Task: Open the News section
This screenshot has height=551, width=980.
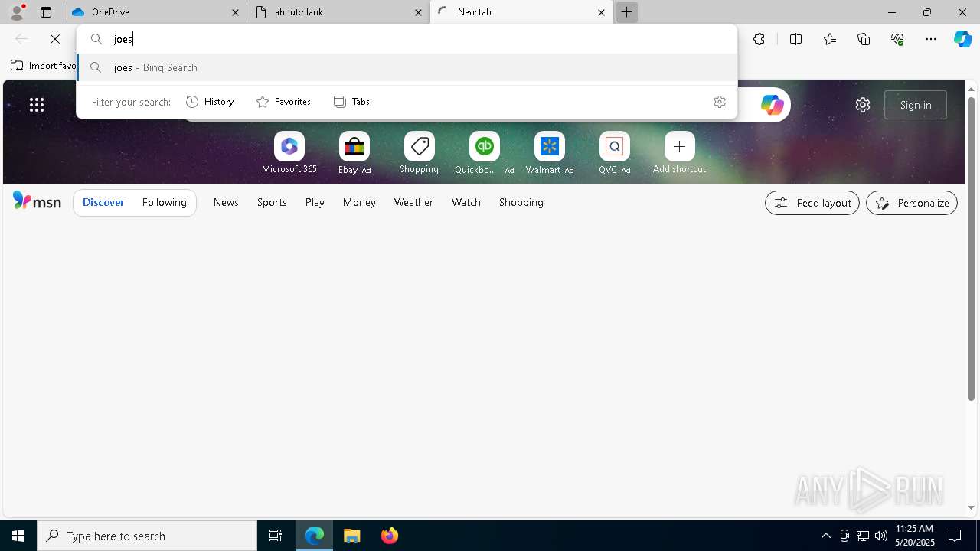Action: pyautogui.click(x=226, y=202)
